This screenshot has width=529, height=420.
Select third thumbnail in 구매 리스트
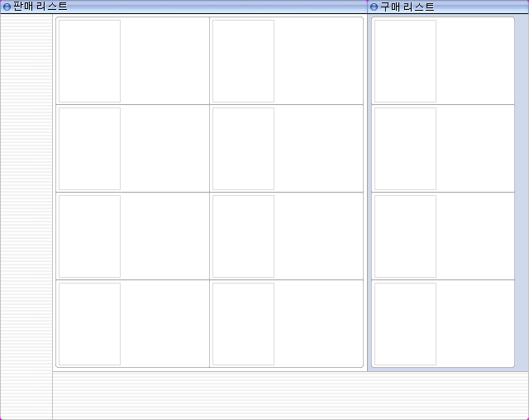click(x=405, y=236)
